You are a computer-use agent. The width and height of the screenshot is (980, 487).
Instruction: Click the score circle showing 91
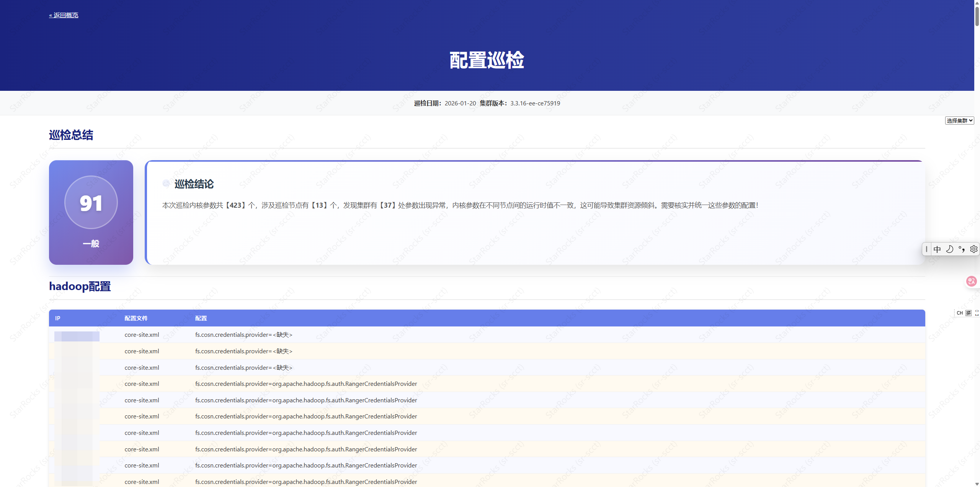[x=91, y=203]
